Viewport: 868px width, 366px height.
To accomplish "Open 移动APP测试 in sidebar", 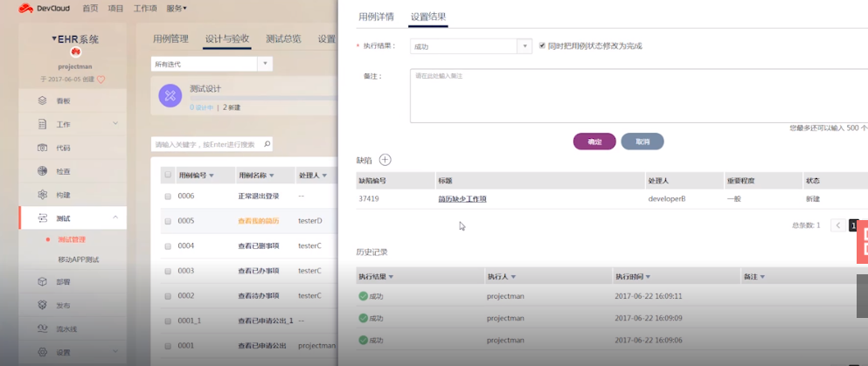I will (78, 259).
